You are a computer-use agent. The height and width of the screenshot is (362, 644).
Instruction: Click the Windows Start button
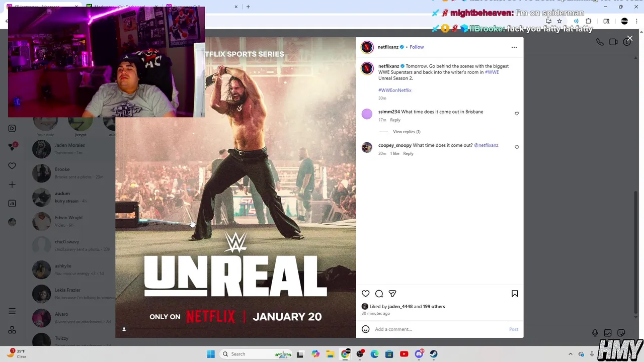(x=211, y=354)
